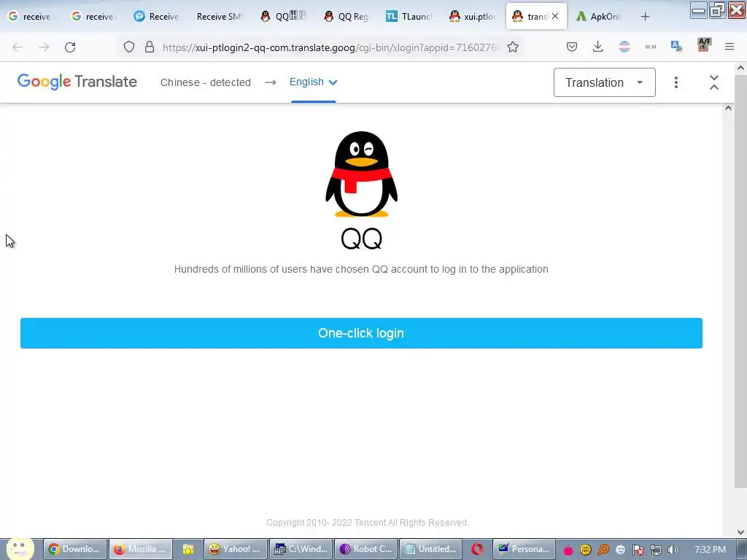Expand the English target language dropdown
The height and width of the screenshot is (560, 747).
click(x=313, y=82)
